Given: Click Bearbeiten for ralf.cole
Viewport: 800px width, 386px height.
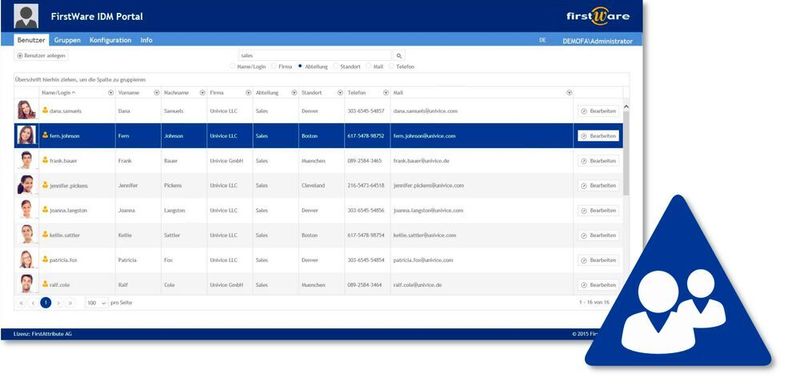Looking at the screenshot, I should (598, 285).
